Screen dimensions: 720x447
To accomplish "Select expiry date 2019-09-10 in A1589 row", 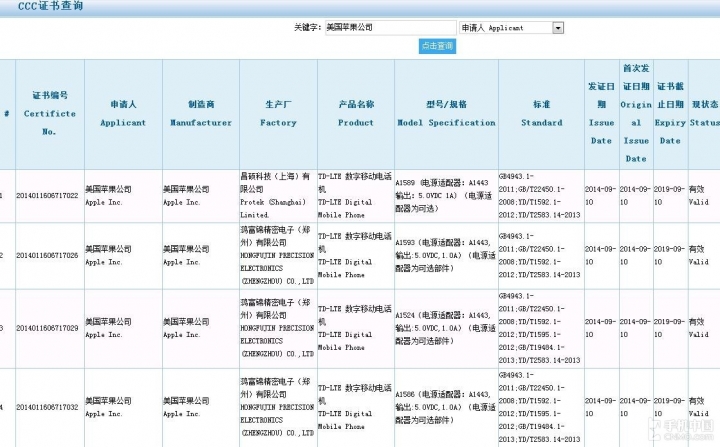I will pos(669,196).
